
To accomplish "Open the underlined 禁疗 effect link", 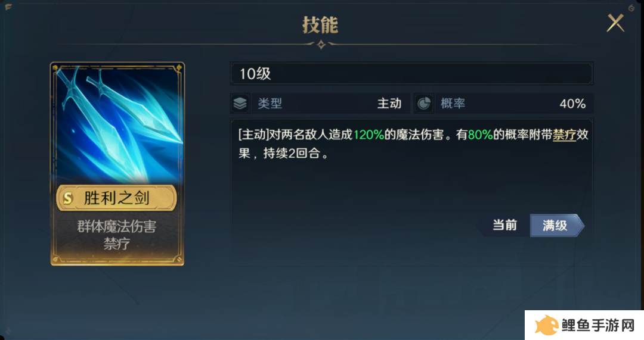I will pos(564,135).
